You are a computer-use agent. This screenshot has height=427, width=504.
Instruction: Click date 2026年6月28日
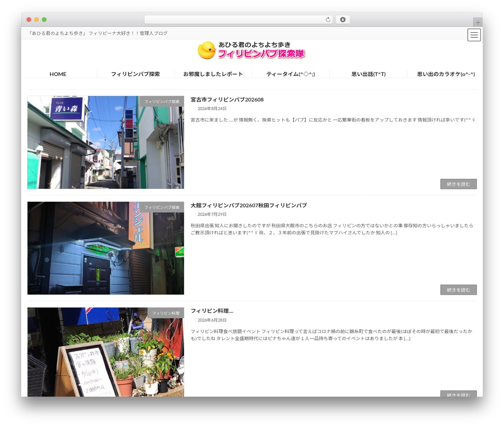point(212,320)
